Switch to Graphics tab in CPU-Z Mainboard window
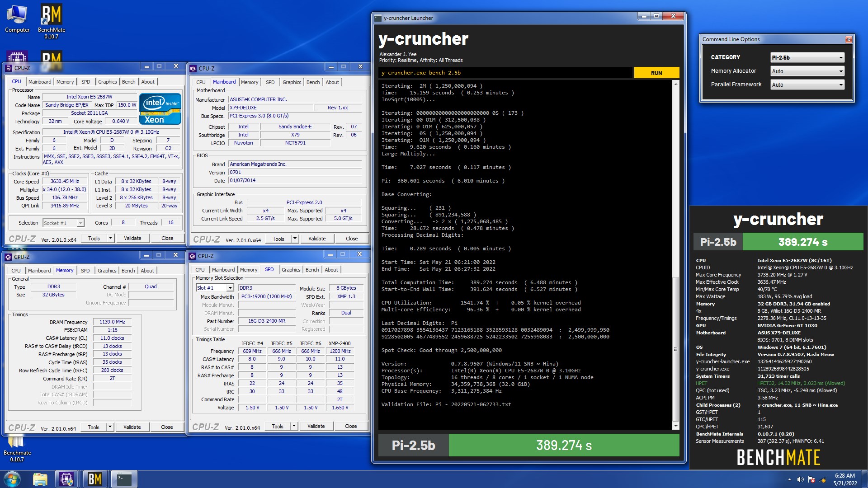Screen dimensions: 868x488 292,82
